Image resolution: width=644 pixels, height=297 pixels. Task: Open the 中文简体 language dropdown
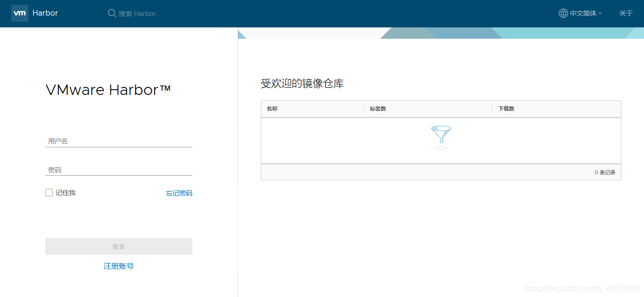580,13
